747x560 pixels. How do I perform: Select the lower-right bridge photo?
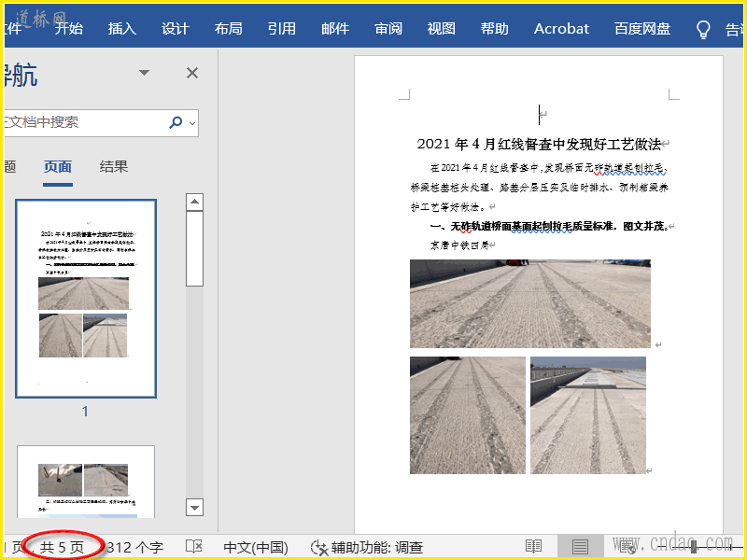click(x=588, y=415)
